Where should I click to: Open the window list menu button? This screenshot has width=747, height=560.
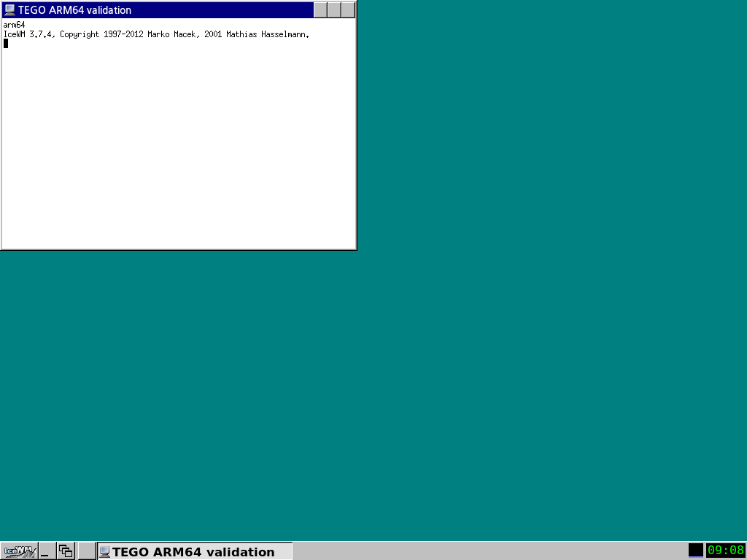pos(66,551)
